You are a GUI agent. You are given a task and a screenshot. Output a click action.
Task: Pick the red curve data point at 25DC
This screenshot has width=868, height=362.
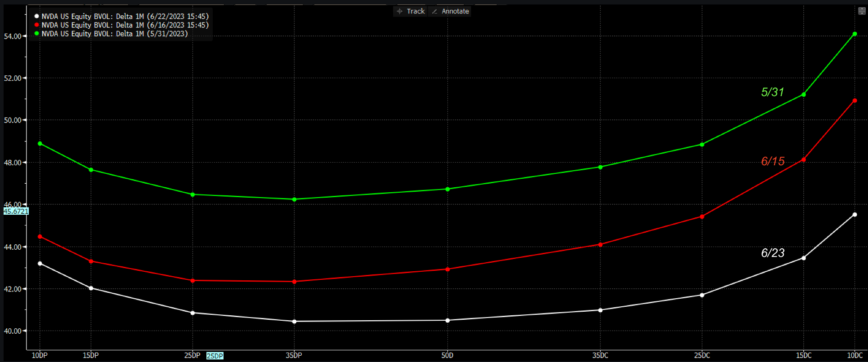pos(702,216)
